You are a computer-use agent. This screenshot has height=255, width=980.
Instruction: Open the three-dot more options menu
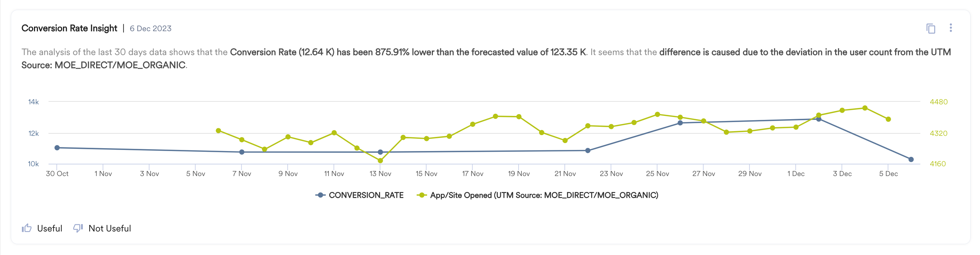click(x=951, y=28)
